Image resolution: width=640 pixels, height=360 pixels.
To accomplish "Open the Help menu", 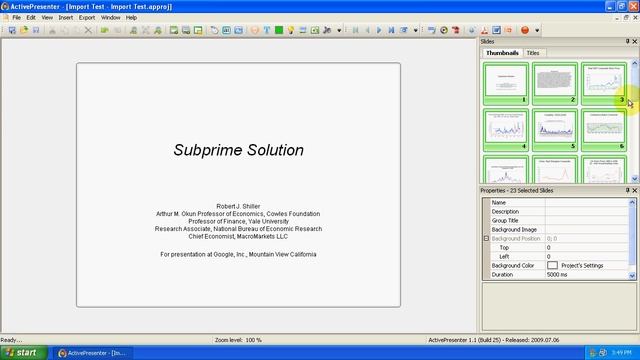I will (x=131, y=18).
